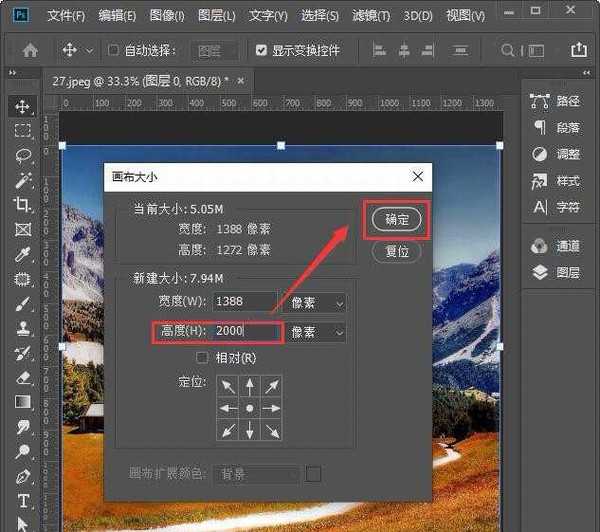The height and width of the screenshot is (532, 600).
Task: Select the History Brush tool
Action: click(23, 353)
